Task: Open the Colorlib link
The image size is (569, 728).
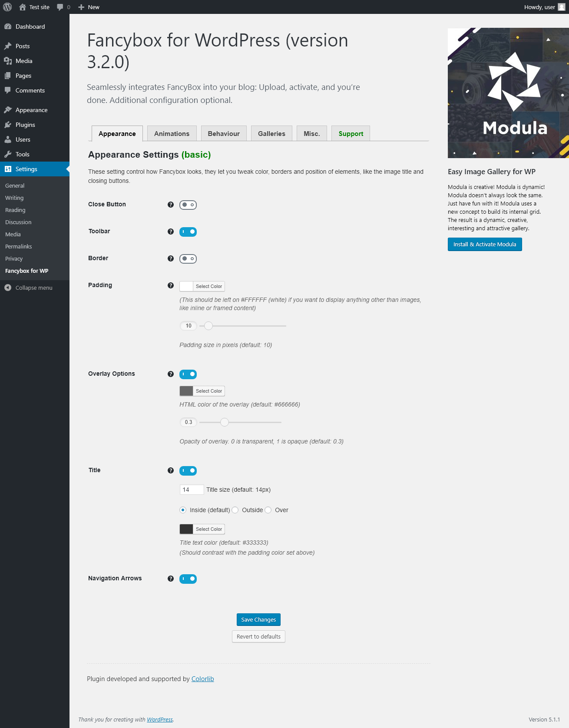Action: coord(203,679)
